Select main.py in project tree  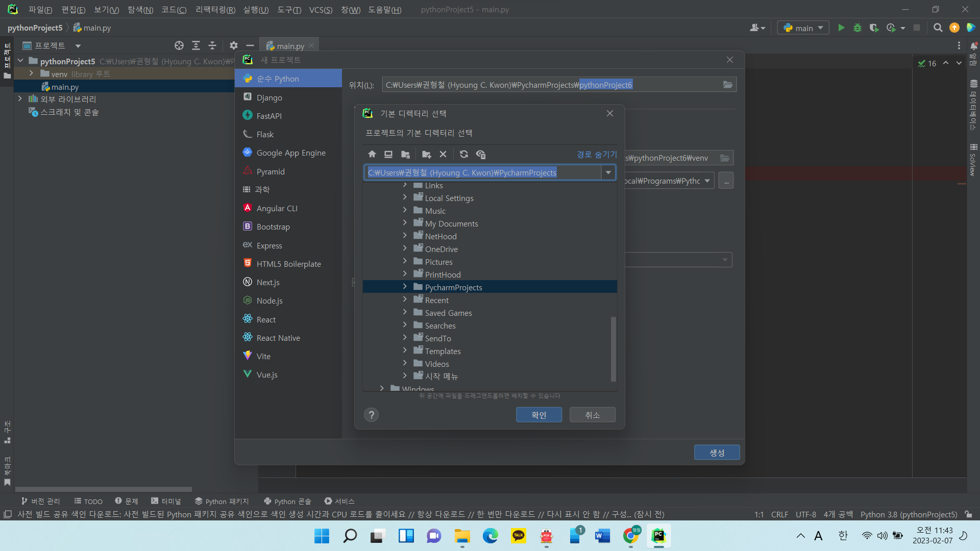pyautogui.click(x=65, y=87)
